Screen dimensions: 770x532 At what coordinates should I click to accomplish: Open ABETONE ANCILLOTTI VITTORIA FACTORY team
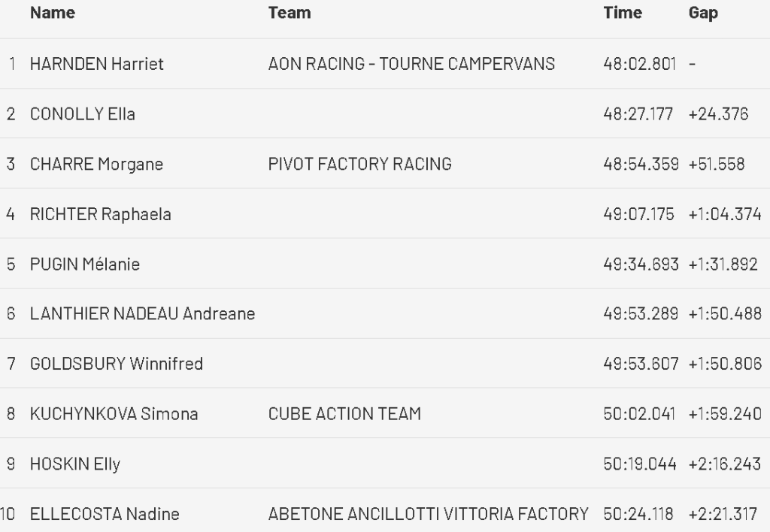click(x=428, y=515)
